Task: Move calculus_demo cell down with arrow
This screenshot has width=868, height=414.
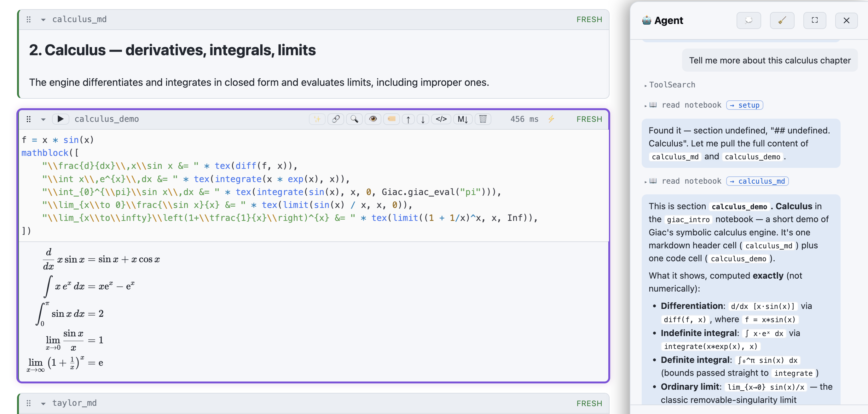Action: (423, 119)
